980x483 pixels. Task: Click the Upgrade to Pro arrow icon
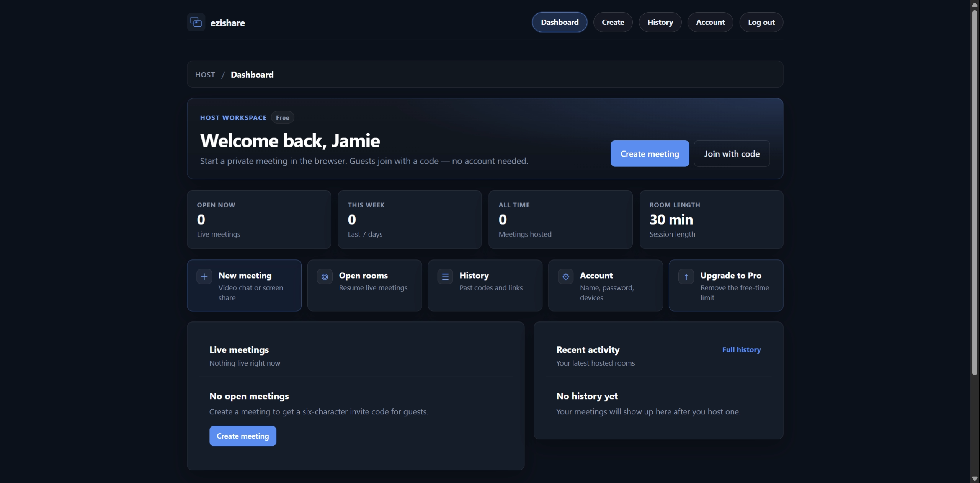(x=686, y=276)
